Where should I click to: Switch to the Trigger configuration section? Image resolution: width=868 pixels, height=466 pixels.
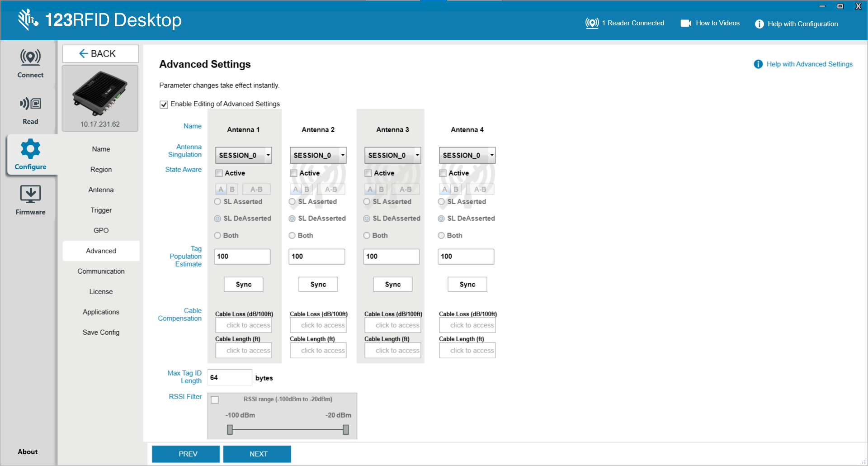click(101, 210)
